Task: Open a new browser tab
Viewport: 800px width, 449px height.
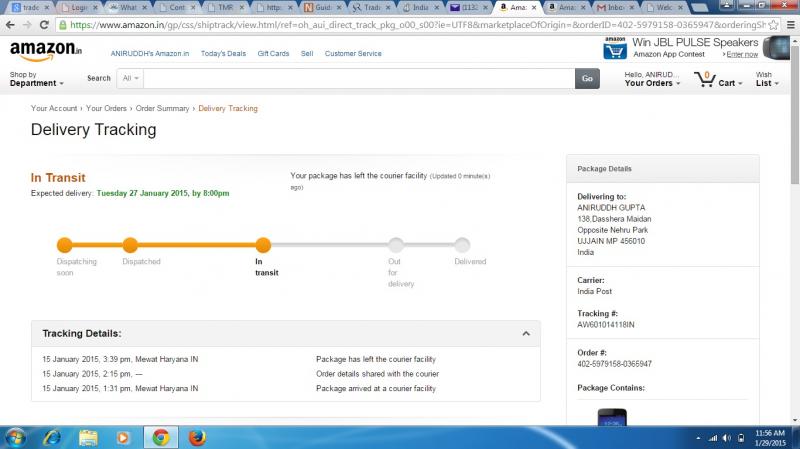Action: 698,8
